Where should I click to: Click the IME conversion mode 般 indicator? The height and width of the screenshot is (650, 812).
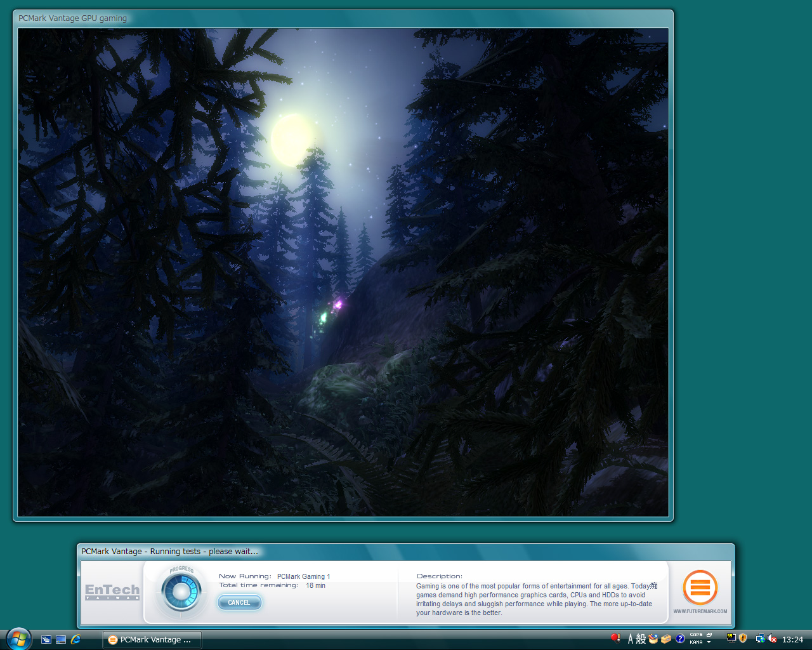pyautogui.click(x=641, y=639)
